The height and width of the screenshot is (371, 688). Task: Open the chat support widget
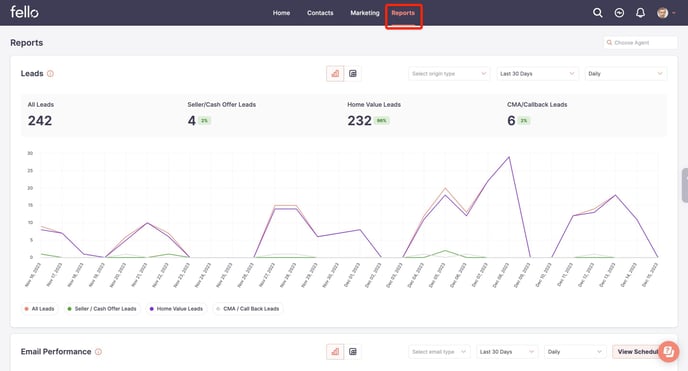[668, 351]
